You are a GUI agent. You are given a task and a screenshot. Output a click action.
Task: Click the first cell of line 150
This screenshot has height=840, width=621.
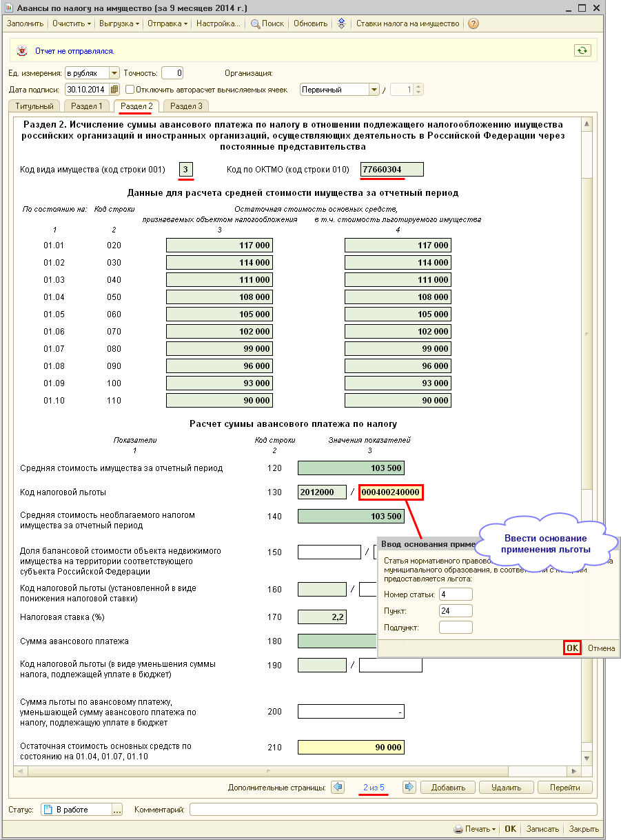329,552
